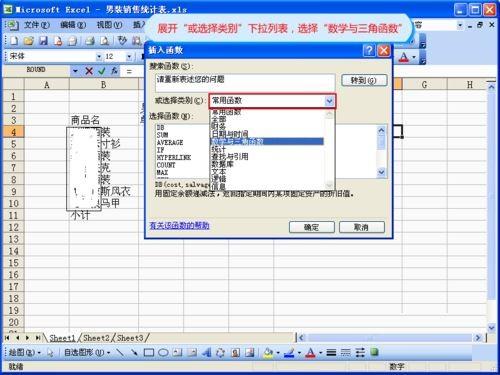500x375 pixels.
Task: Click the Insert Diagram icon
Action: click(220, 352)
